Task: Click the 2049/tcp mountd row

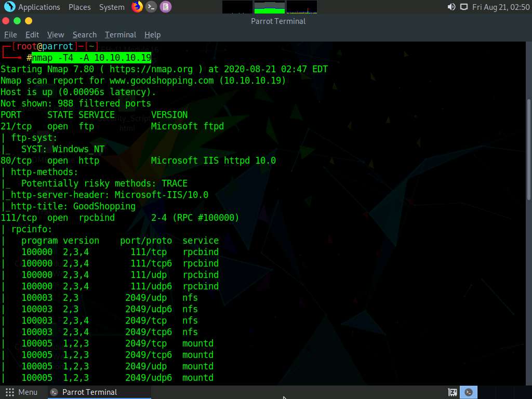Action: coord(117,343)
